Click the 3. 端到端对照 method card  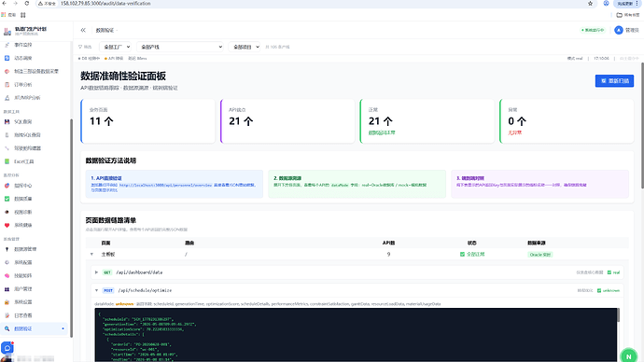(539, 184)
